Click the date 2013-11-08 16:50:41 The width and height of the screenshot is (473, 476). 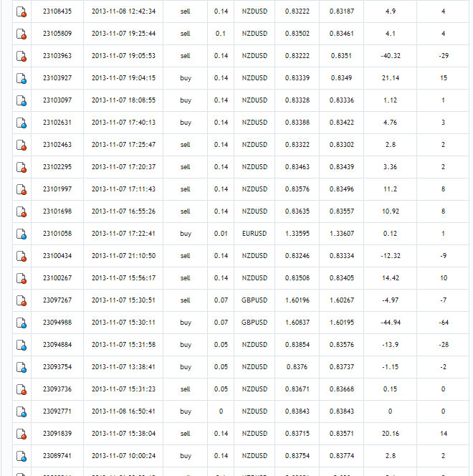pyautogui.click(x=123, y=411)
